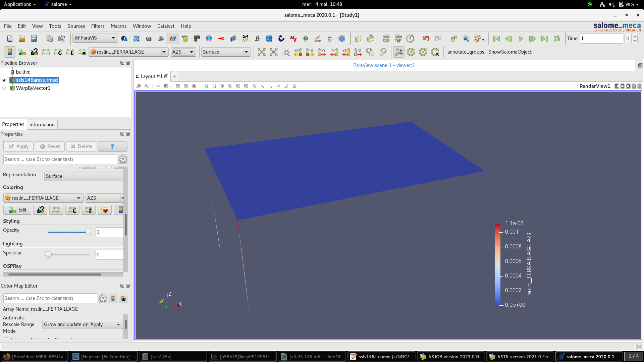Rotate view 90 degrees clockwise
644x362 pixels.
click(370, 52)
